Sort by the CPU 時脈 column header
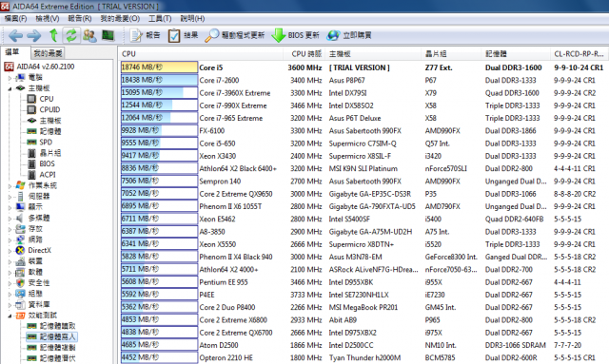Screen dimensions: 609x364 304,54
